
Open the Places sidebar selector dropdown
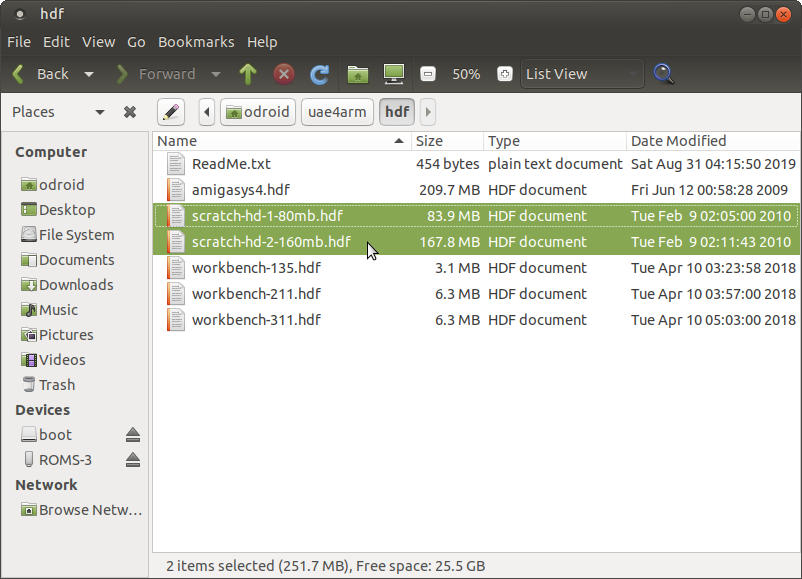pos(99,112)
